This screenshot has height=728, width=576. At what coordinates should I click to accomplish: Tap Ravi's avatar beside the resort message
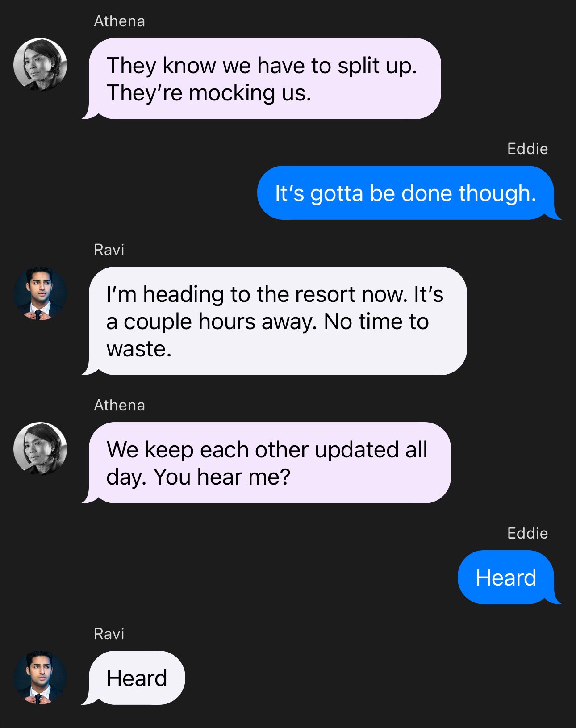point(40,293)
